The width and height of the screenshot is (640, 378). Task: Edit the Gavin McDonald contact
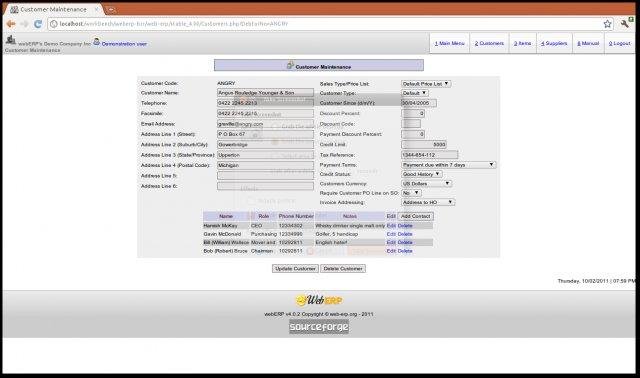(391, 234)
